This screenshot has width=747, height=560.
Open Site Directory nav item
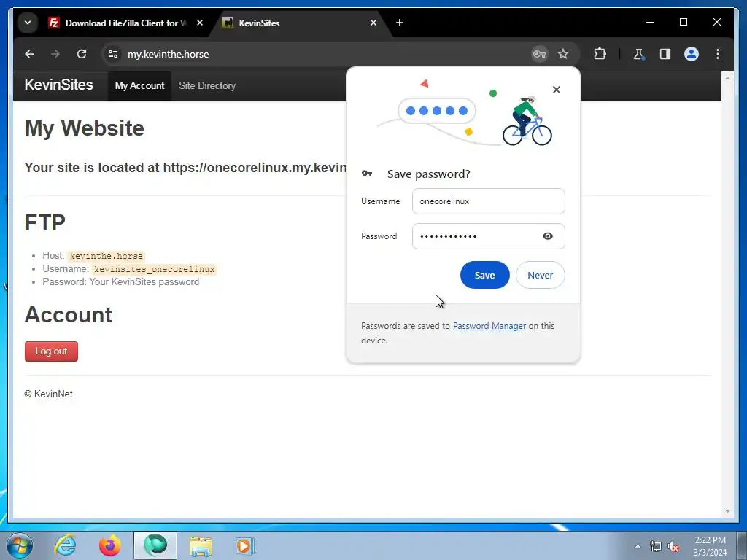coord(206,86)
